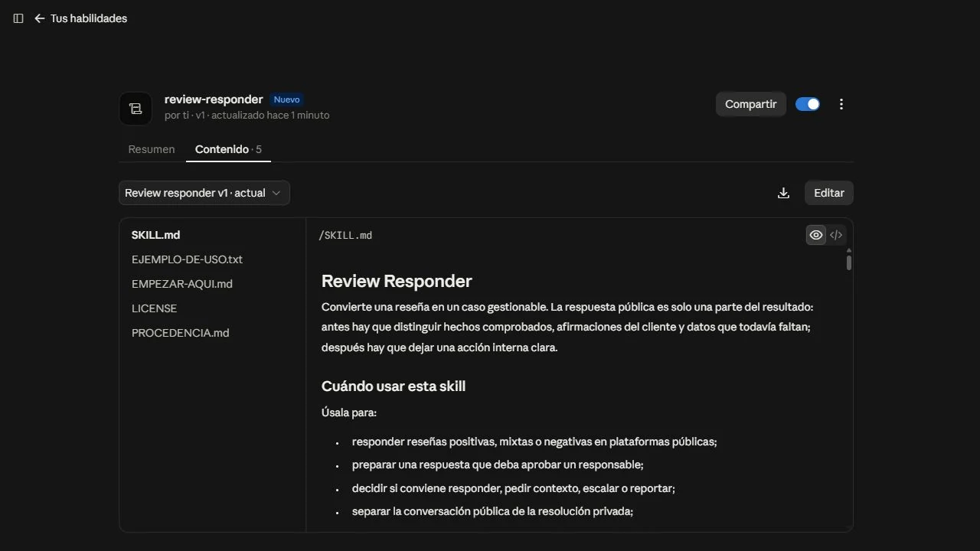Viewport: 980px width, 551px height.
Task: Click bullet 'separar la conversación pública'
Action: point(492,511)
